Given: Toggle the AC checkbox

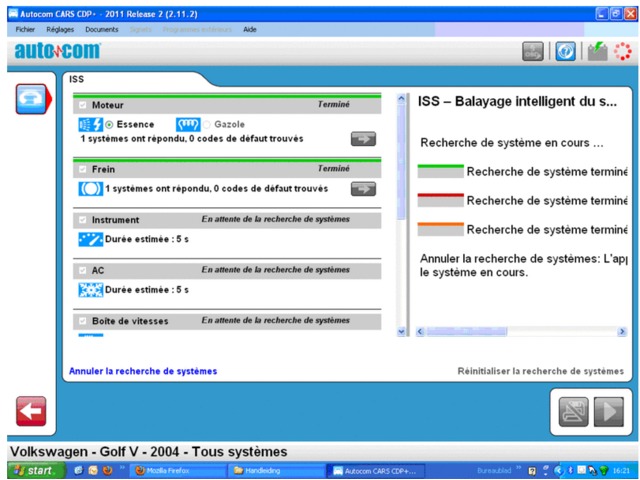Looking at the screenshot, I should [x=83, y=271].
